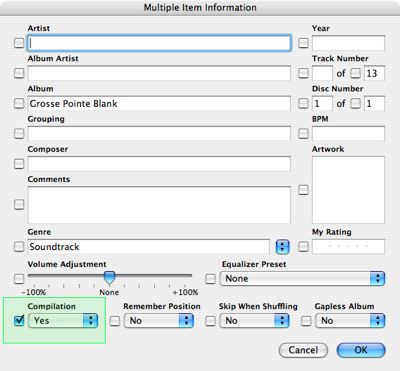The image size is (400, 371).
Task: Enable the Artwork checkbox
Action: (303, 190)
